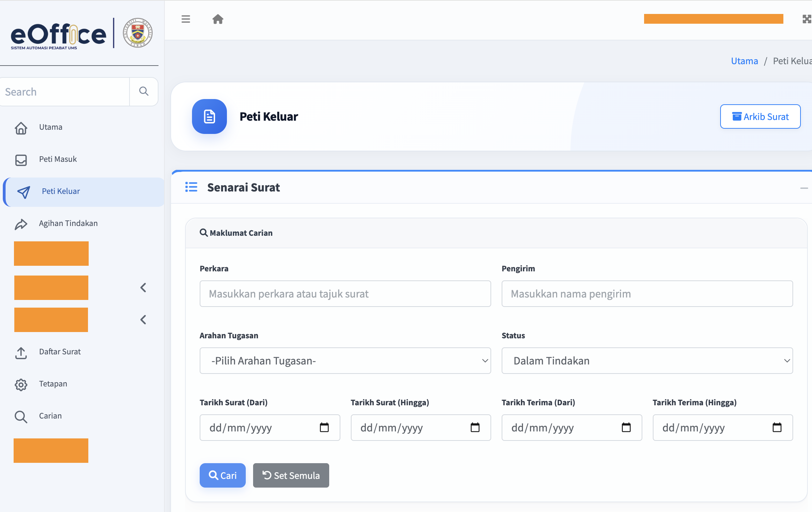The image size is (812, 512).
Task: Toggle the hamburger sidebar menu
Action: click(x=186, y=19)
